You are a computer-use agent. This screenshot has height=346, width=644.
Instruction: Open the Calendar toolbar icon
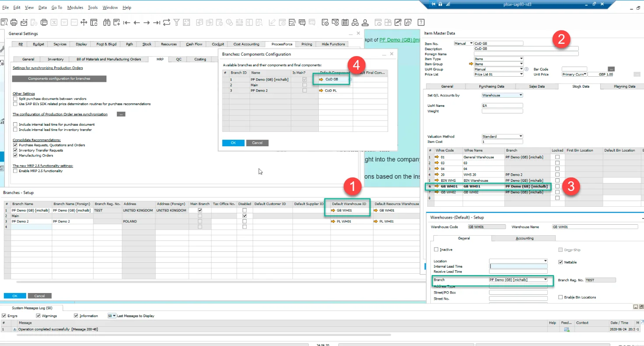pos(345,22)
